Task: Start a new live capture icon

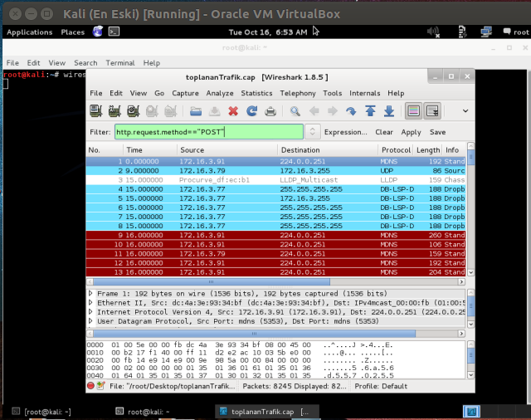Action: coord(134,111)
